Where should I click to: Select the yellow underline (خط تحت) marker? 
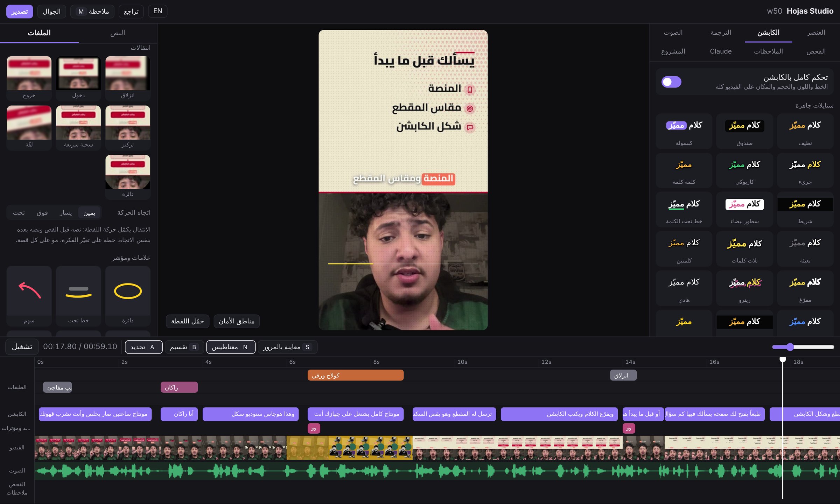click(x=78, y=296)
